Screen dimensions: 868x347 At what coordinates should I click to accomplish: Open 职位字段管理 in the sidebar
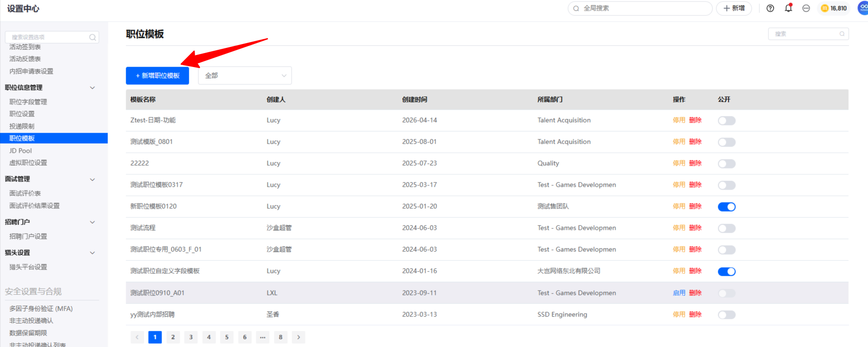coord(28,102)
